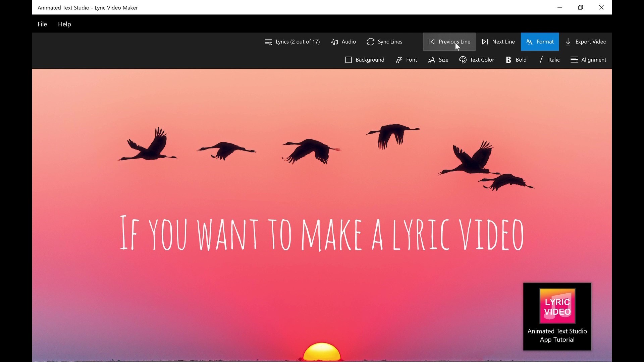Click the lyric text 'If you want to make a lyric video'
Viewport: 644px width, 362px height.
coord(322,233)
